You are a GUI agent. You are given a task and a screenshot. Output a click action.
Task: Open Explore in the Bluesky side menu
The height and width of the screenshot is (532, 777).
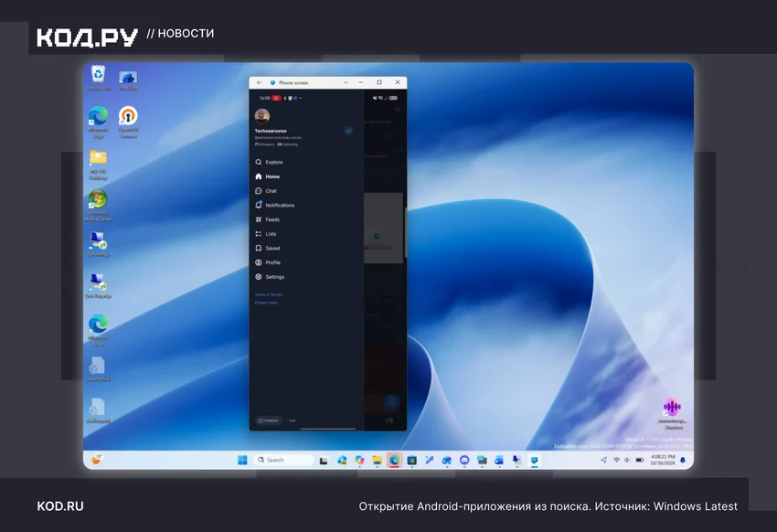tap(269, 162)
